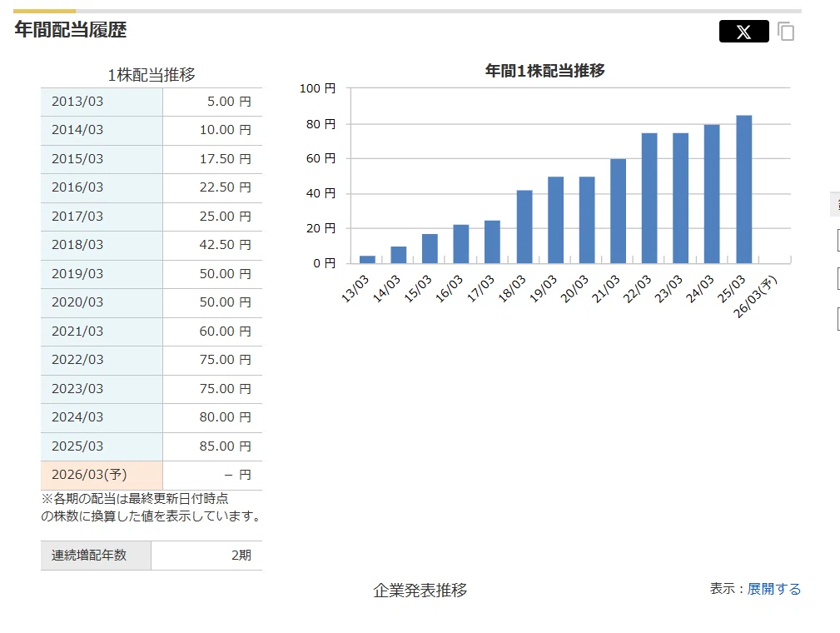Select the 2018/03 row label

point(102,245)
